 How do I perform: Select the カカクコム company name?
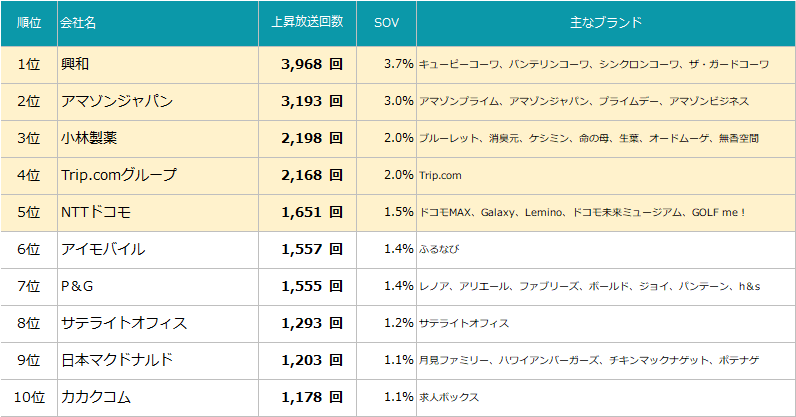point(95,397)
